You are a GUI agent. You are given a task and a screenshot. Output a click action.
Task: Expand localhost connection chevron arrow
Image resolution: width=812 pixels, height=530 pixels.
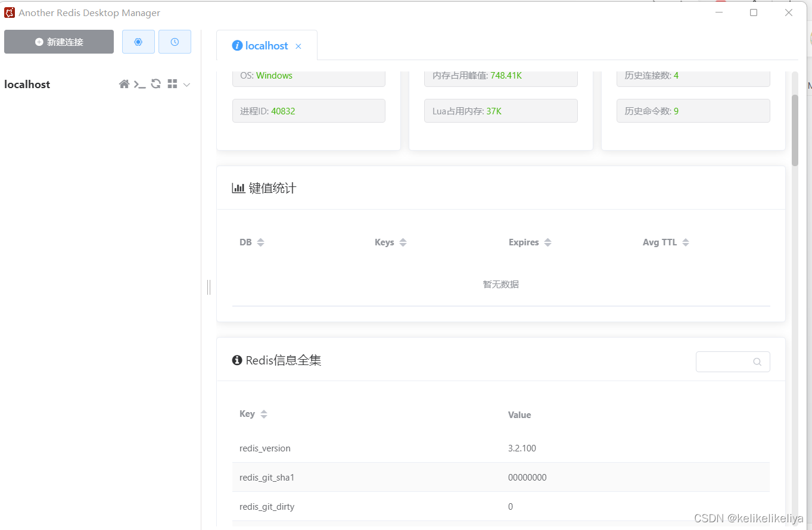tap(186, 85)
